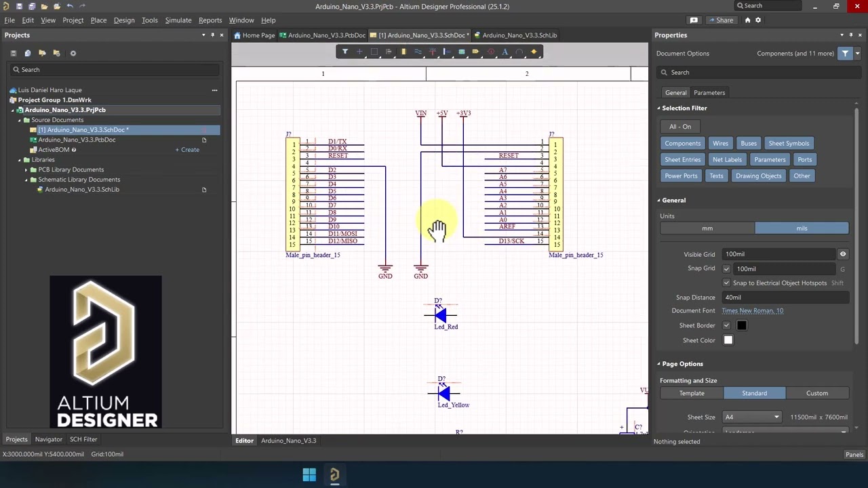Open the settings gear at top right
868x488 pixels.
click(758, 20)
